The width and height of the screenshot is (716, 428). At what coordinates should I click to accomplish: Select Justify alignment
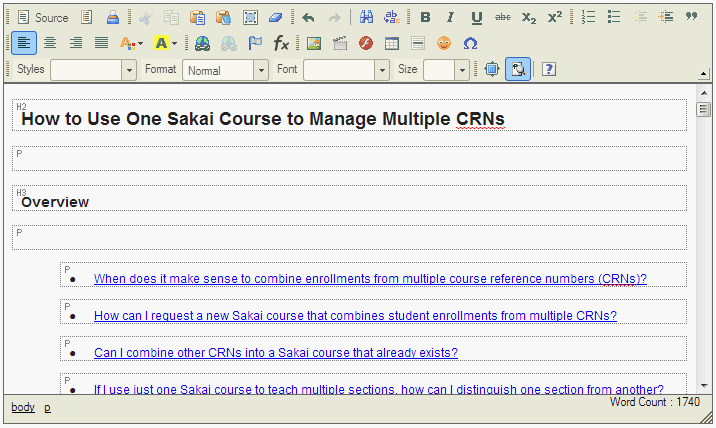101,44
